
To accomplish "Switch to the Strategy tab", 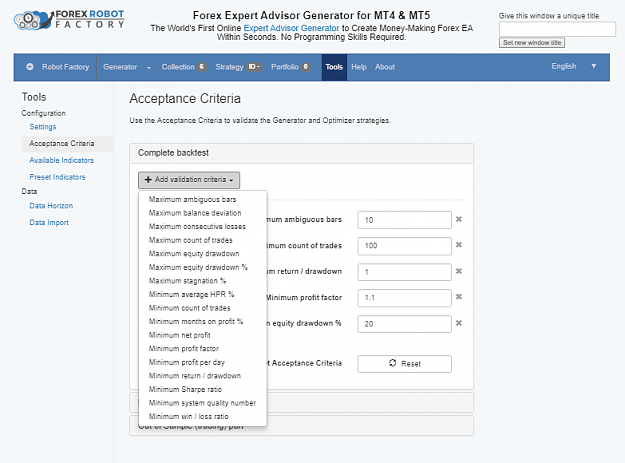I will coord(229,67).
